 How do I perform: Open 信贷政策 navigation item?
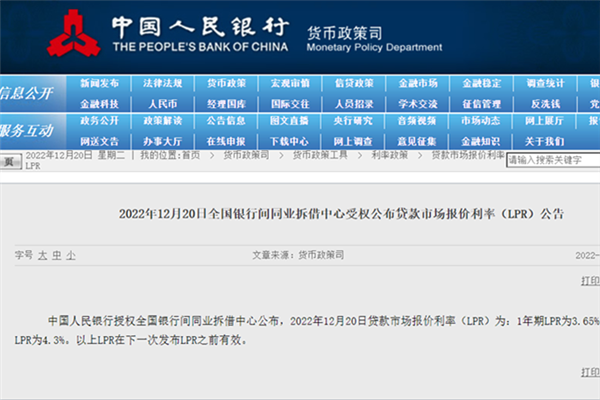[354, 83]
